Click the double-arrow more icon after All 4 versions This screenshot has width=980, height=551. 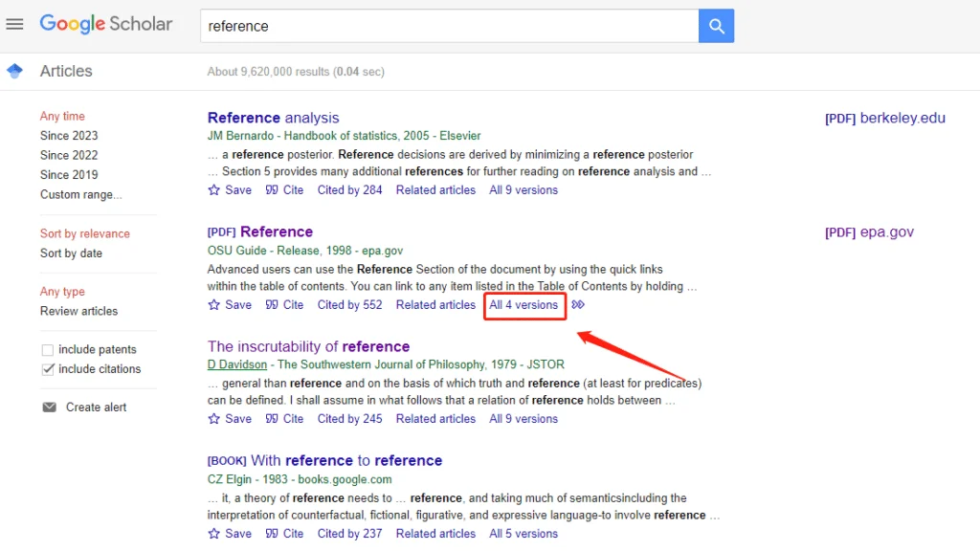578,305
